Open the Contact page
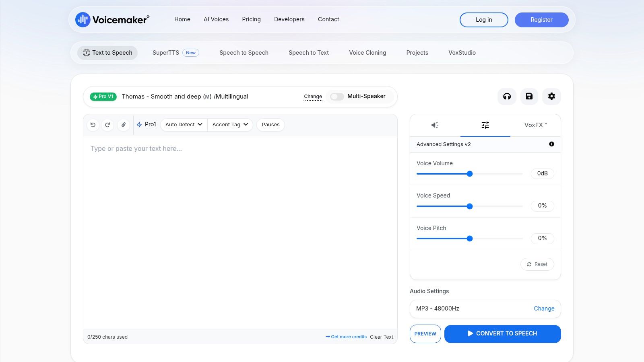The image size is (644, 362). (x=328, y=19)
